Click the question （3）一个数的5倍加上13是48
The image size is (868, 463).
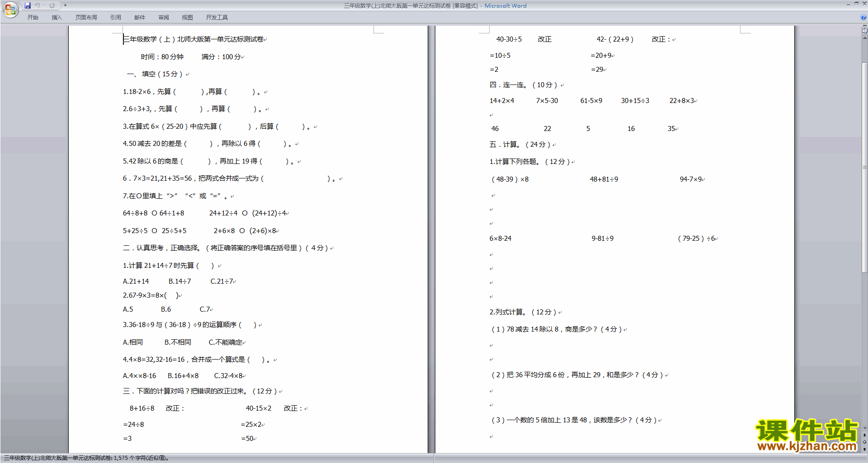(x=540, y=420)
